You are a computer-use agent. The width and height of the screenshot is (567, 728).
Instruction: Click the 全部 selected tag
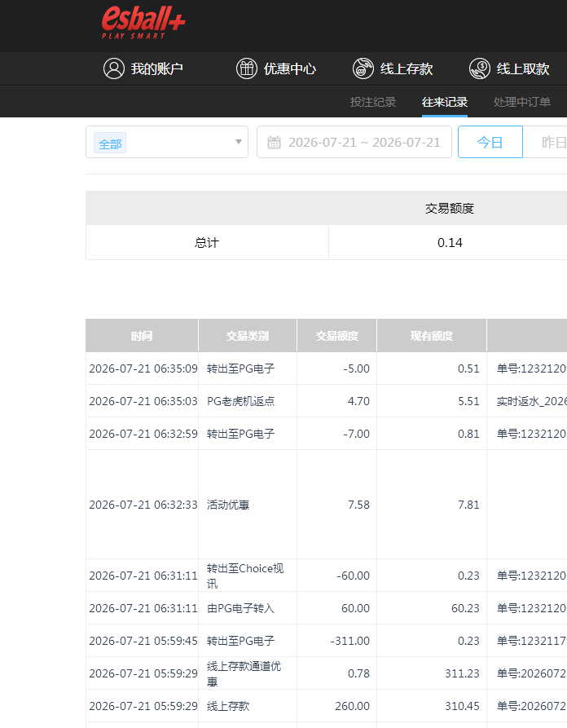click(x=110, y=143)
